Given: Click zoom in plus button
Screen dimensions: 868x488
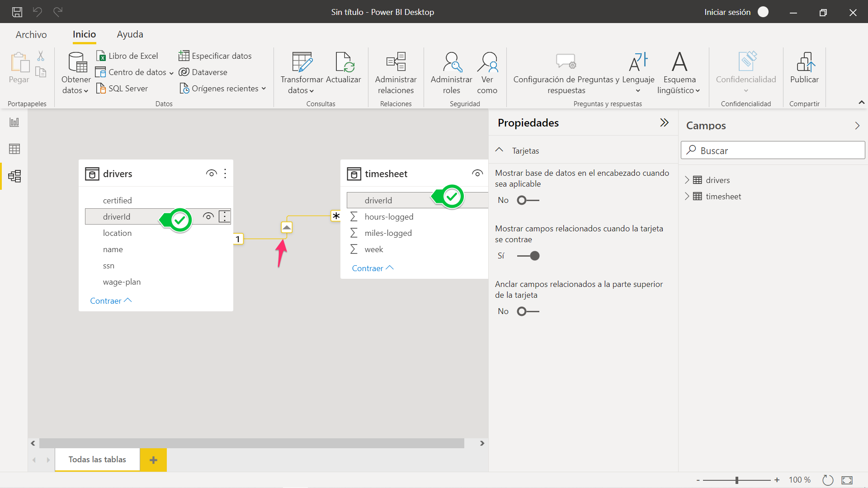Looking at the screenshot, I should click(777, 480).
